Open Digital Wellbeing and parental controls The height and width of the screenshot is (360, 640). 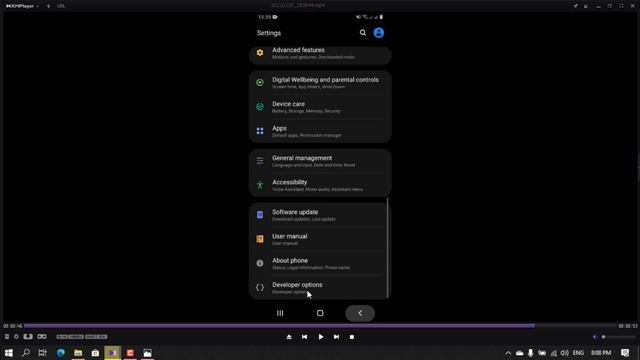click(320, 83)
